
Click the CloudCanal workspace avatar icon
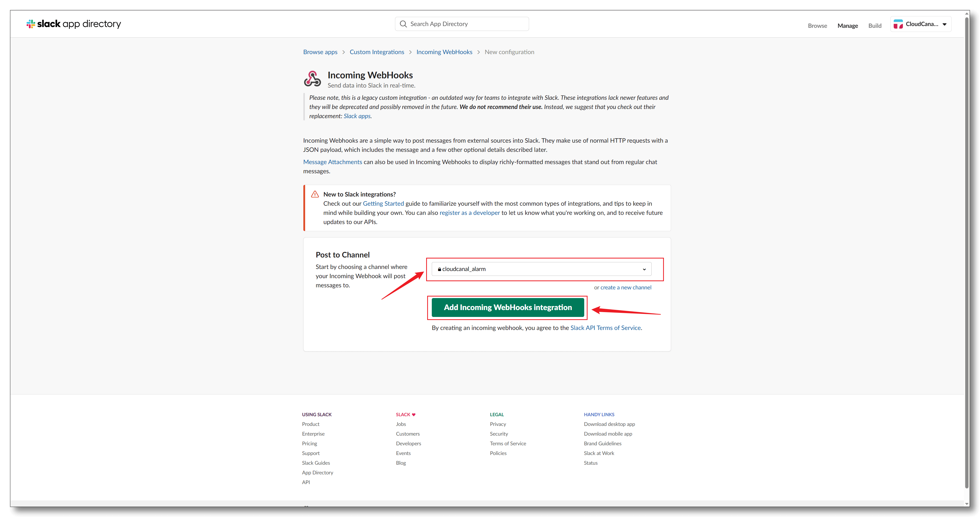click(x=898, y=24)
